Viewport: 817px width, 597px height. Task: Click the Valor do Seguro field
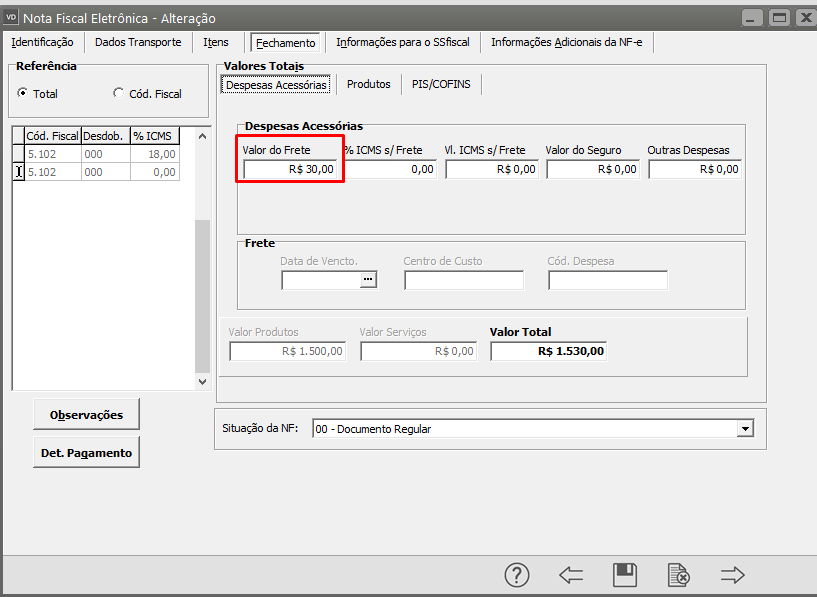pos(592,169)
